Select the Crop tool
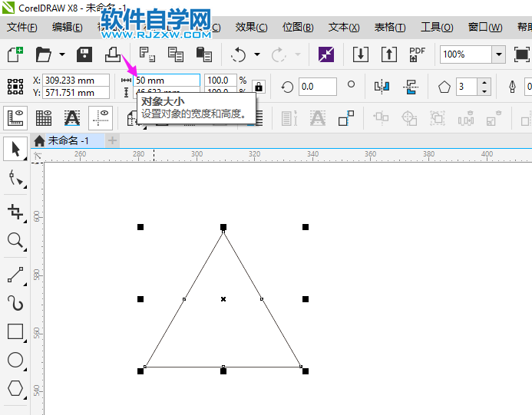532x415 pixels. coord(15,212)
